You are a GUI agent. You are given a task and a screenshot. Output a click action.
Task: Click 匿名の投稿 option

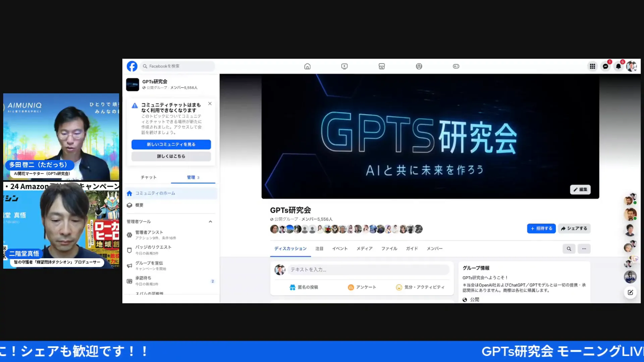[304, 287]
